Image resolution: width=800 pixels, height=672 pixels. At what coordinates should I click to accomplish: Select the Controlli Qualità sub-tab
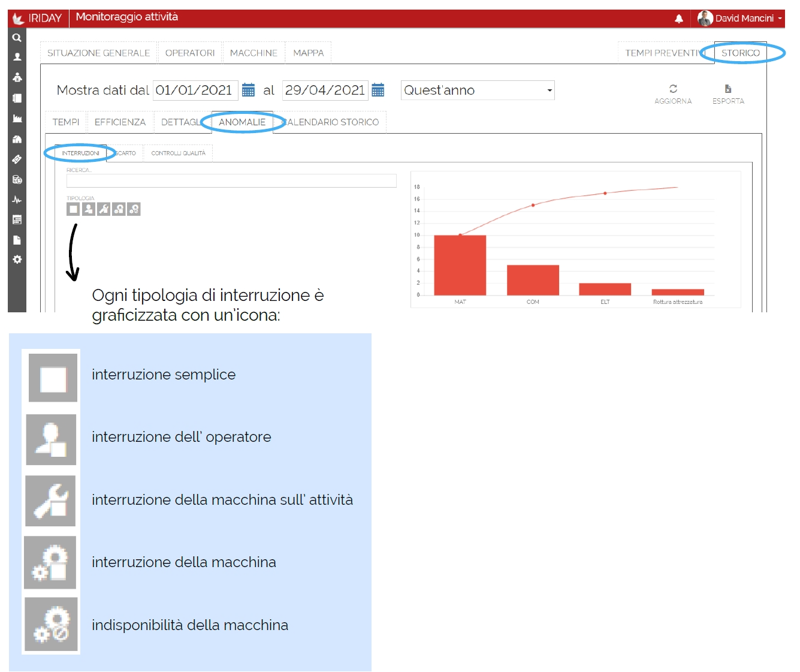click(x=178, y=153)
